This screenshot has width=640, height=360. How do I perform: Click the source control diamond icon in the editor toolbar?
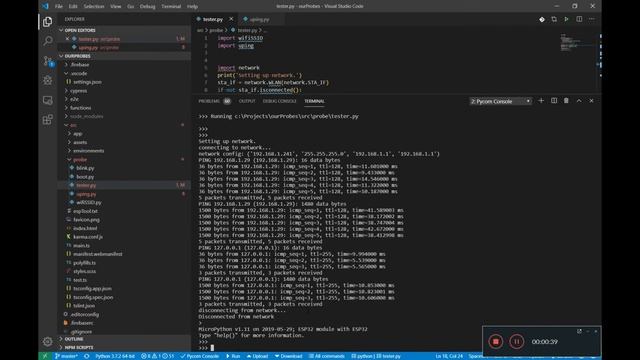pos(542,19)
